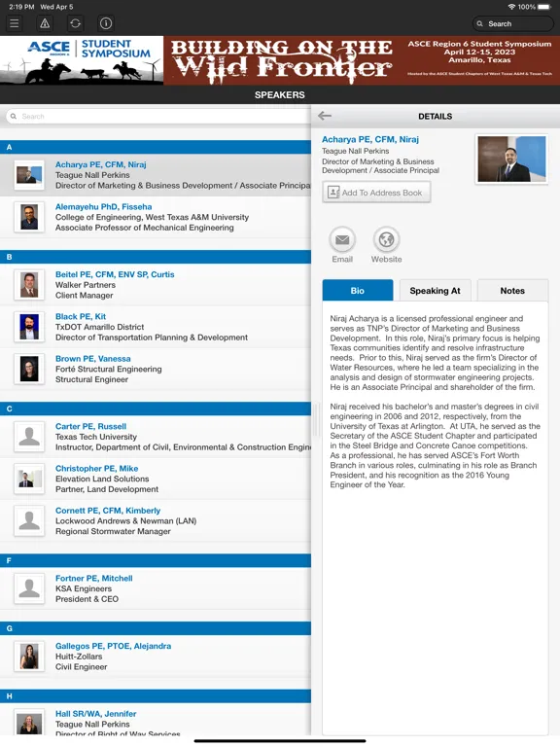The image size is (560, 747).
Task: Tap "Forté Structural Engineering" text
Action: click(109, 370)
